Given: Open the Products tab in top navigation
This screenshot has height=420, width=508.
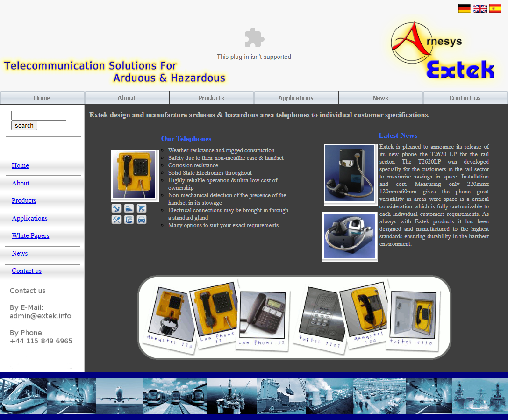Looking at the screenshot, I should pos(211,98).
